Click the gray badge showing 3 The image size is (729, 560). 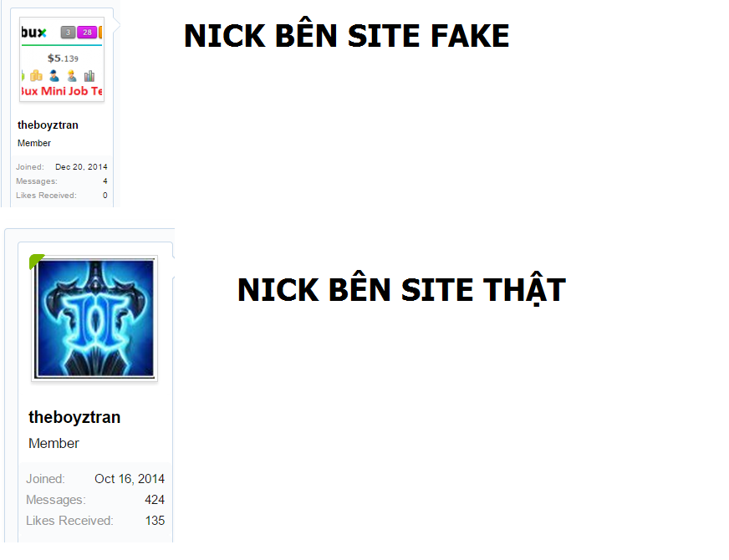pos(68,32)
